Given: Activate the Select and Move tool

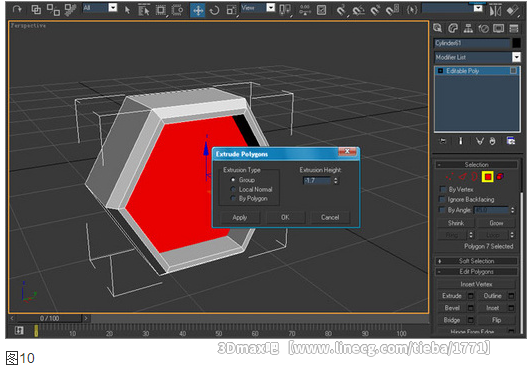Looking at the screenshot, I should coord(198,10).
